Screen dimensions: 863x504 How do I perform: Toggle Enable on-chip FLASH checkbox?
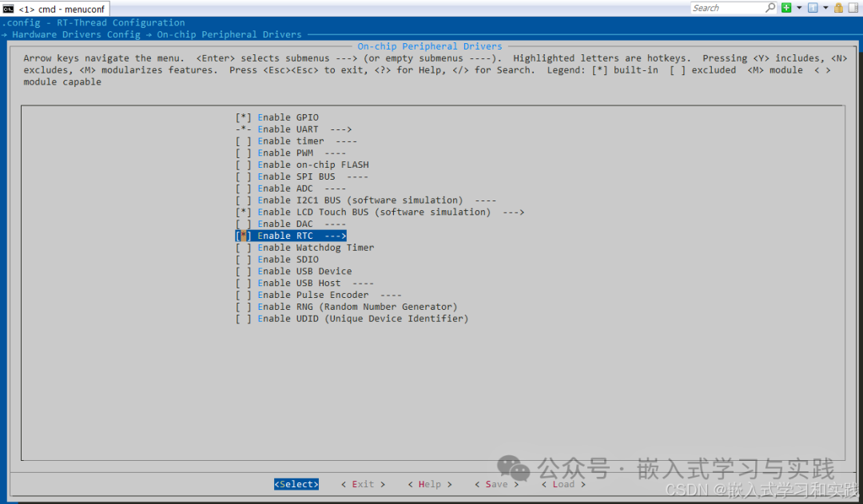click(x=243, y=165)
